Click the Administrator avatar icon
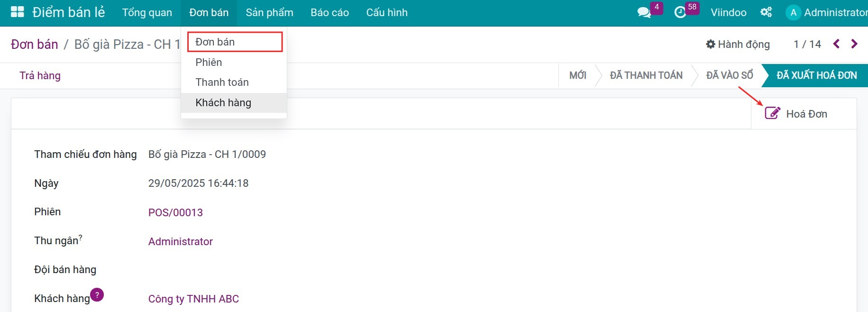 [793, 13]
